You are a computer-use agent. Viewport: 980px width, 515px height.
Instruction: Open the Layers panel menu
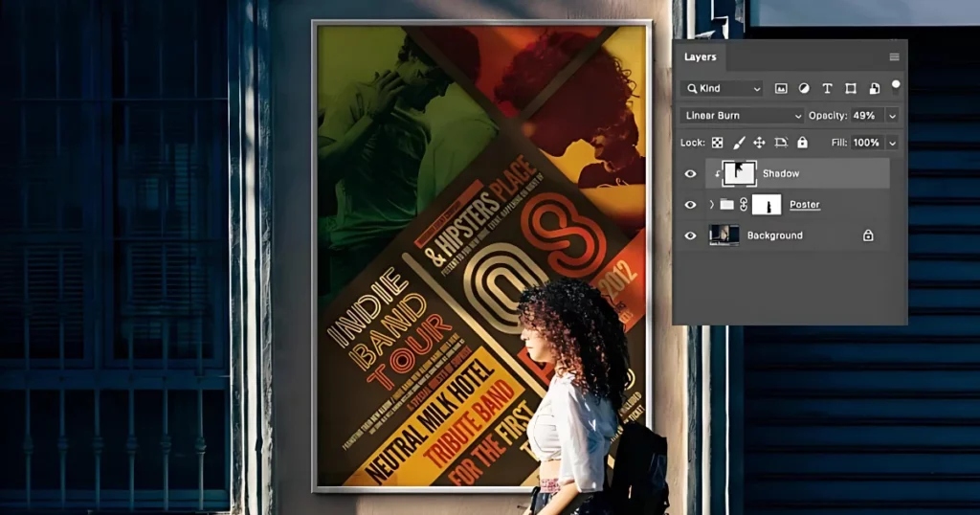[x=894, y=56]
